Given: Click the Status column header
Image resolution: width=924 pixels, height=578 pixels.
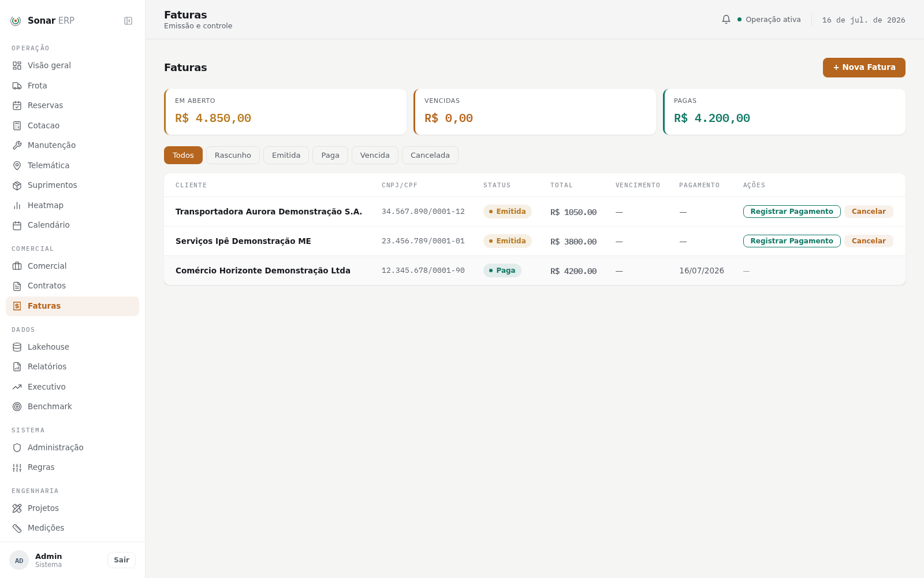Looking at the screenshot, I should pos(497,186).
